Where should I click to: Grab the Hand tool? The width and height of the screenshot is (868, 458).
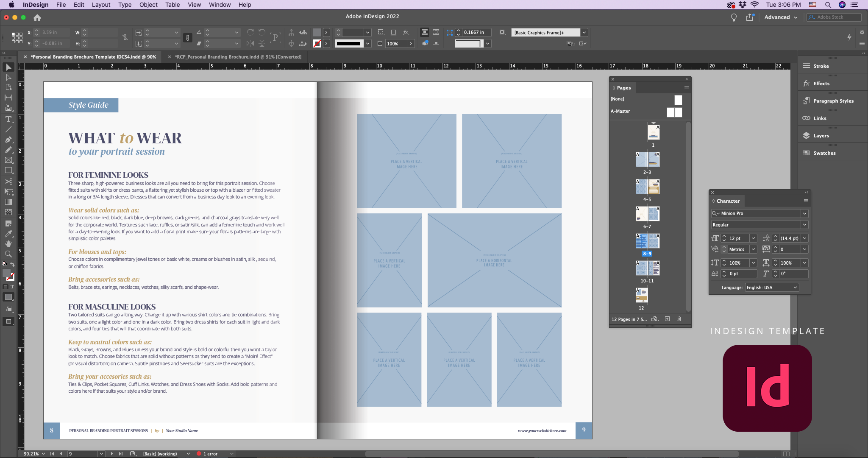[8, 243]
